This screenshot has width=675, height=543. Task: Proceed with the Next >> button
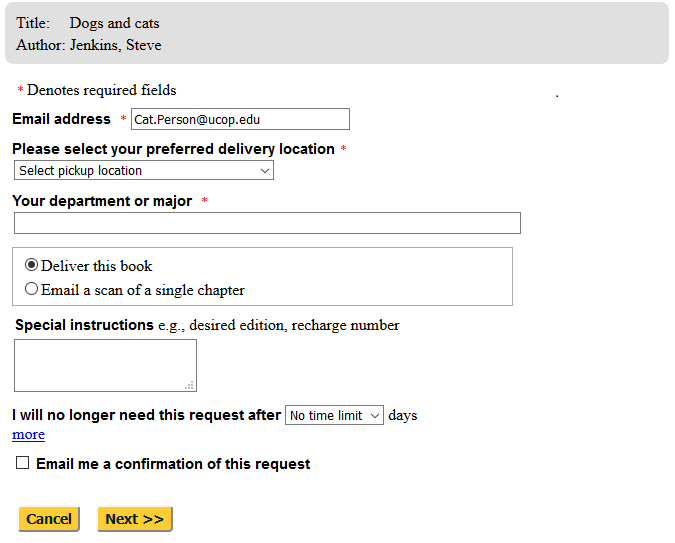(135, 519)
